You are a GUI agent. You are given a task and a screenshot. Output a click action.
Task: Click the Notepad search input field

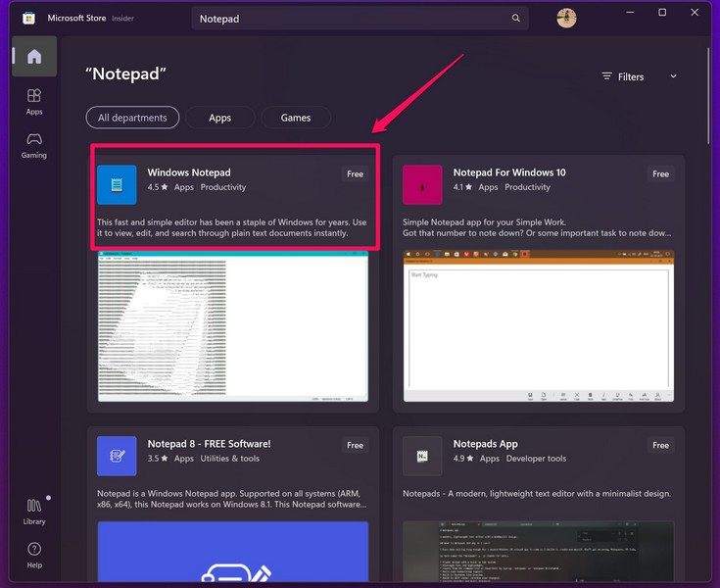coord(348,19)
